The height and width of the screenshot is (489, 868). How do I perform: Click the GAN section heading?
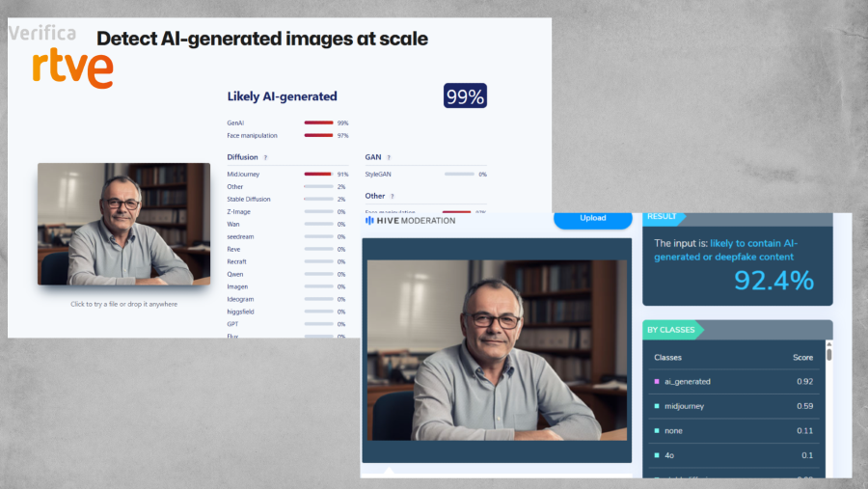click(x=373, y=157)
